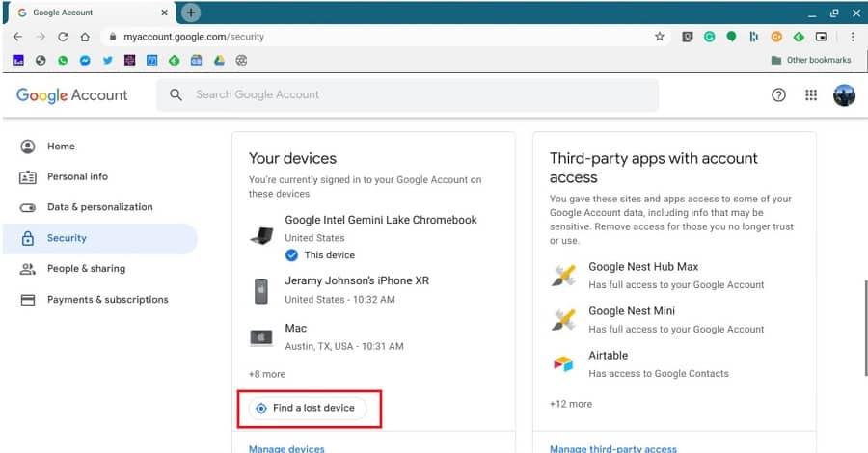This screenshot has height=453, width=868.
Task: Open the browser home page
Action: click(x=85, y=37)
